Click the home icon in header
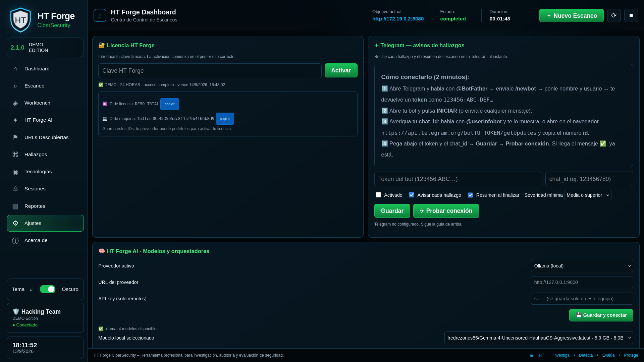This screenshot has width=644, height=362. tap(100, 15)
